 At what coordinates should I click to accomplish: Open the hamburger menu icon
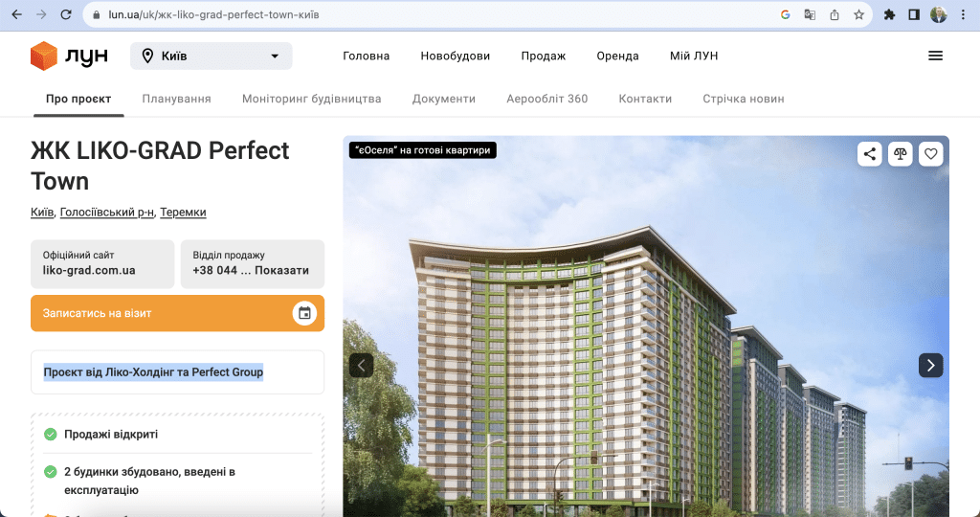(x=935, y=56)
